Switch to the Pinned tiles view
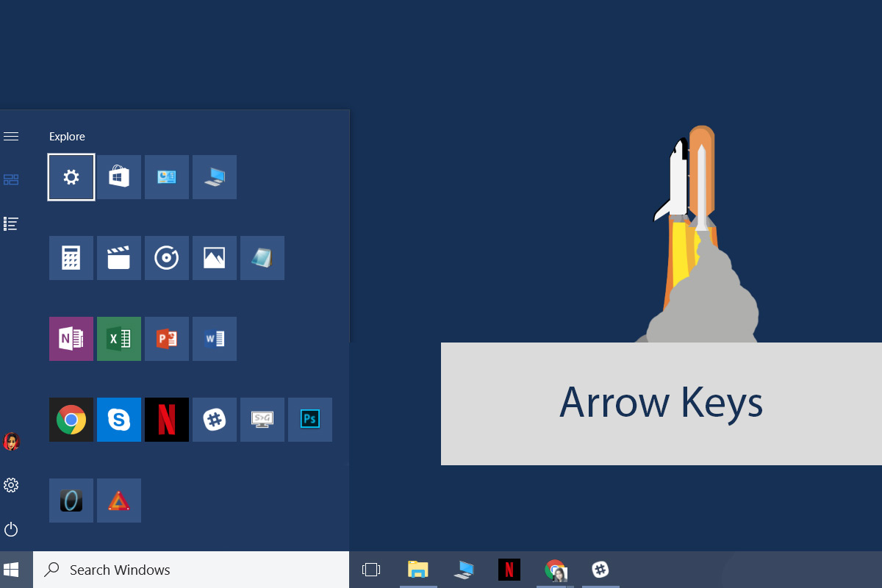 [11, 179]
